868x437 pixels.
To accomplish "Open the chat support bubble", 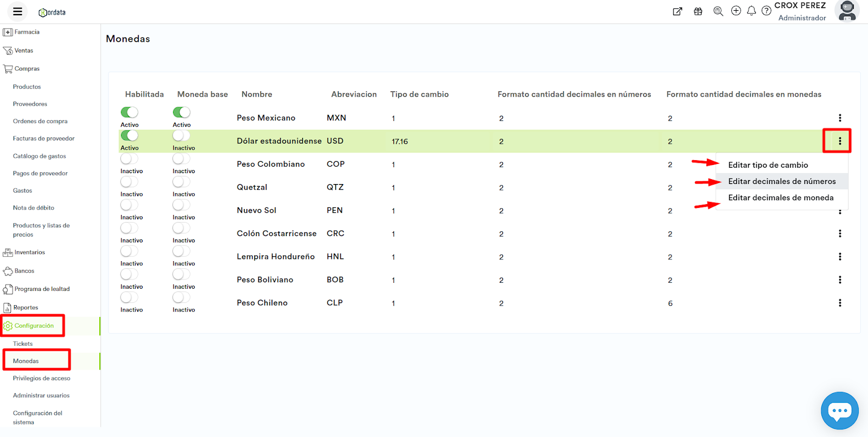I will coord(839,410).
